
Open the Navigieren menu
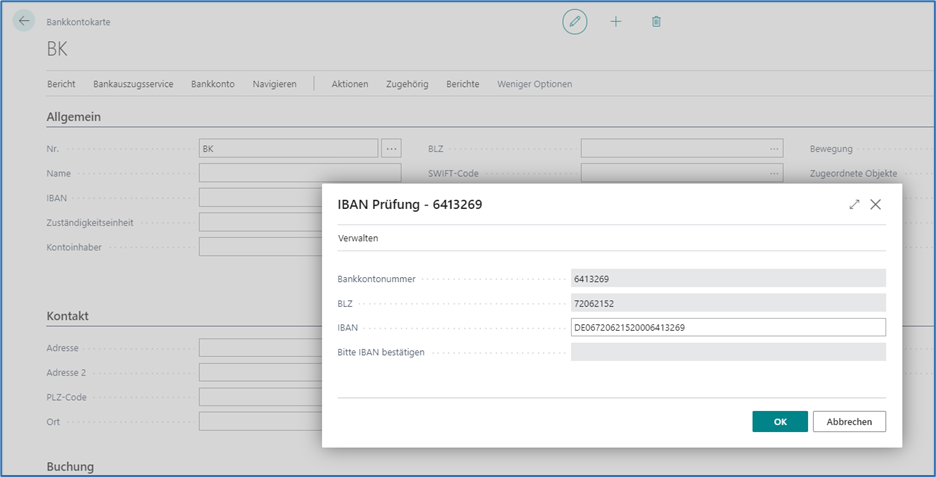274,84
